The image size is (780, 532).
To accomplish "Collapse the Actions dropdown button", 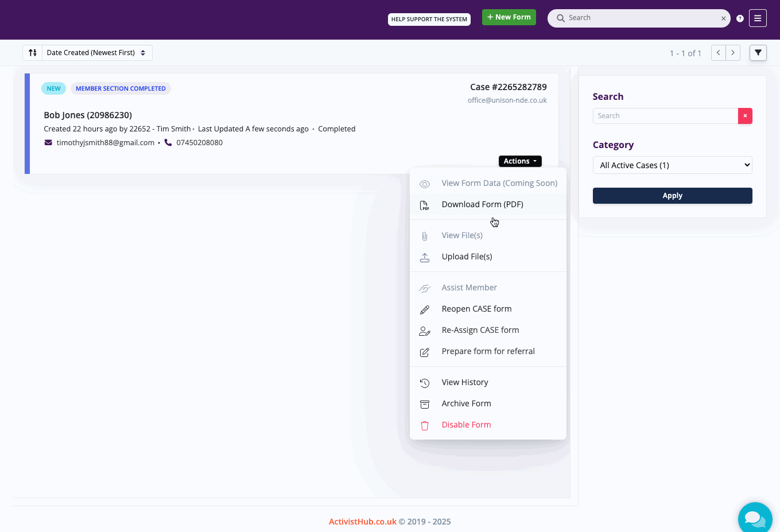I will 520,161.
